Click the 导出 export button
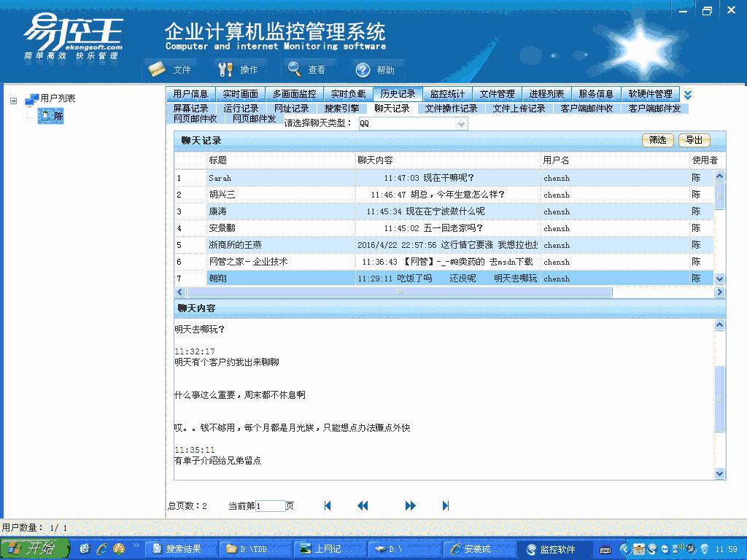 coord(694,140)
